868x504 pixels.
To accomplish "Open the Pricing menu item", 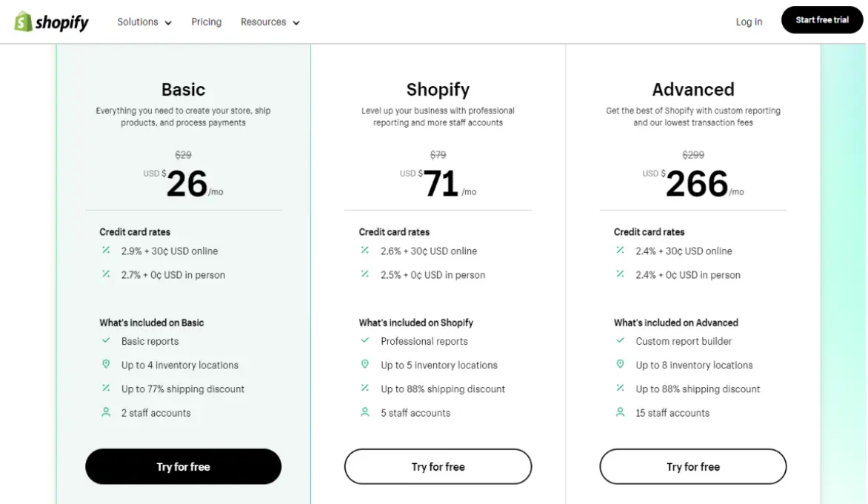I will [206, 21].
